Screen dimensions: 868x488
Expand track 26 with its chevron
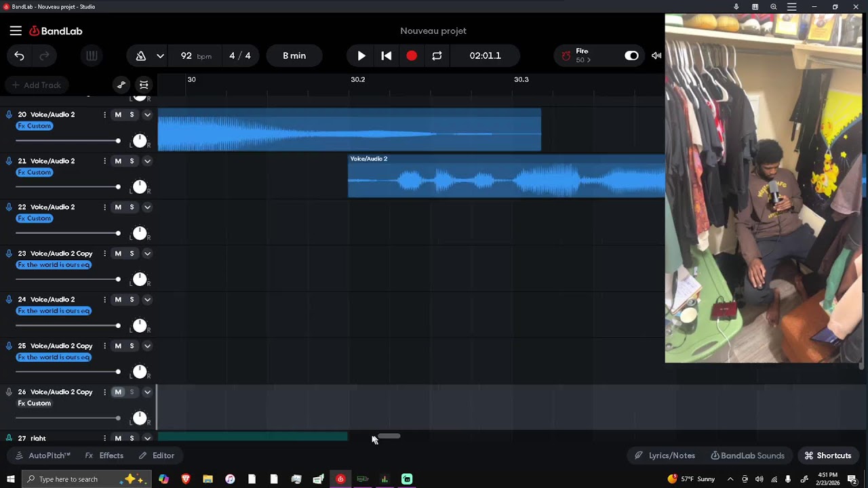(147, 392)
